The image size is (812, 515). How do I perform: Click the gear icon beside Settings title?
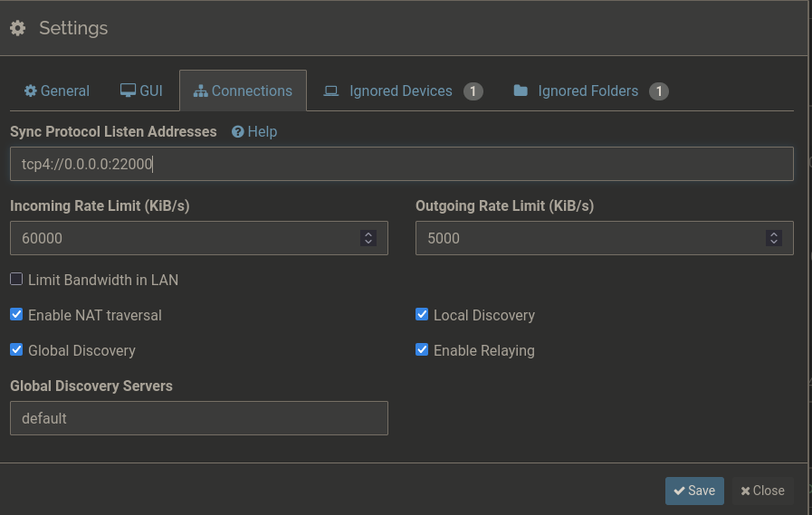tap(17, 28)
